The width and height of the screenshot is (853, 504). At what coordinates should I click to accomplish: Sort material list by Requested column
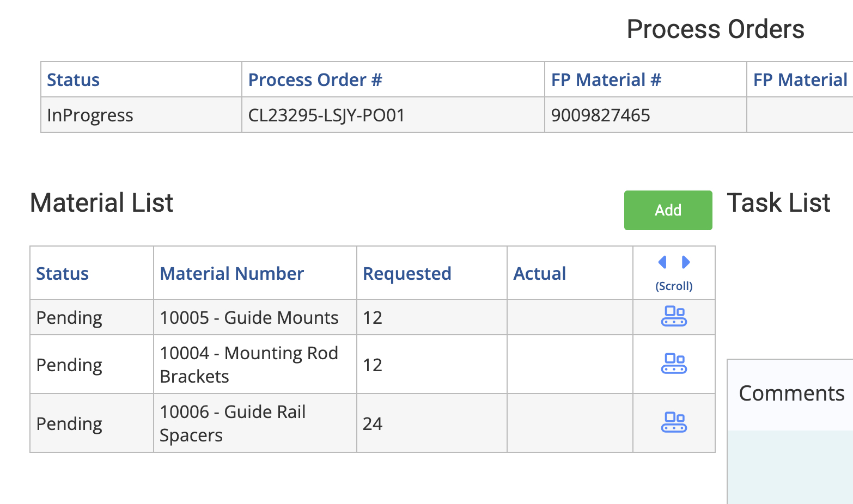coord(407,273)
